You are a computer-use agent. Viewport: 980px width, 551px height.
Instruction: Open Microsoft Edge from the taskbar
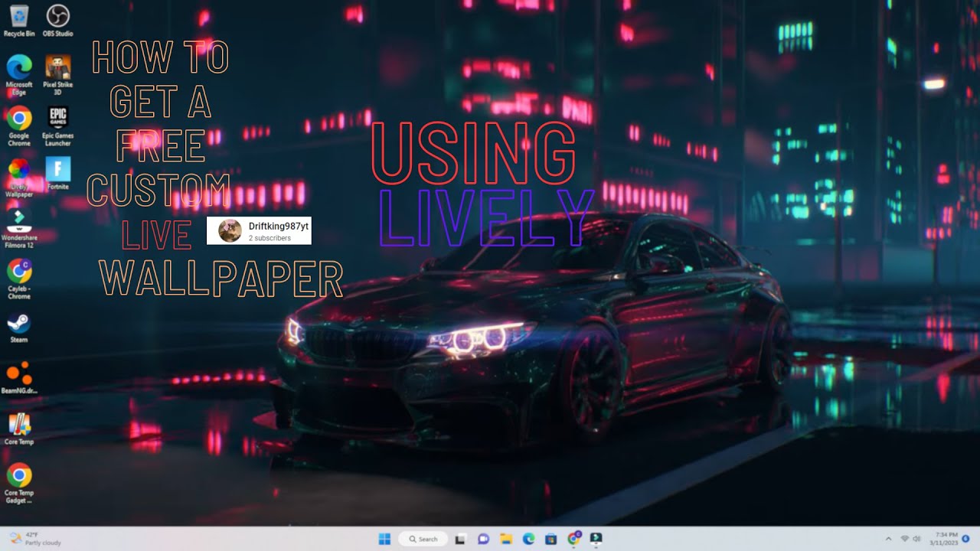pyautogui.click(x=528, y=539)
